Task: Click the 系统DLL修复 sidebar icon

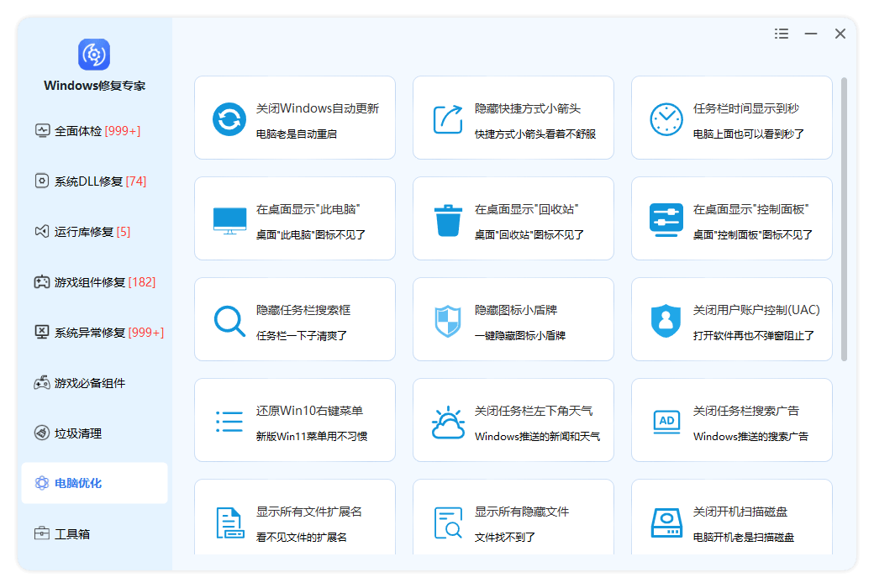Action: 42,181
